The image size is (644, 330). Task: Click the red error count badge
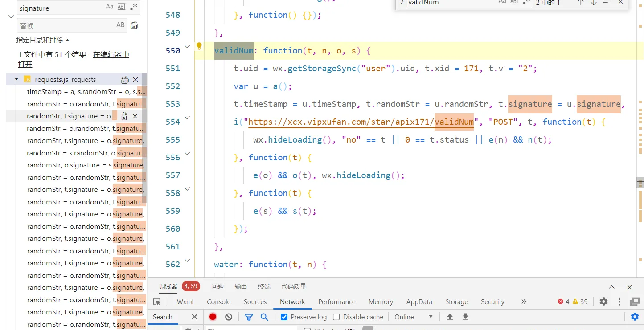click(563, 301)
